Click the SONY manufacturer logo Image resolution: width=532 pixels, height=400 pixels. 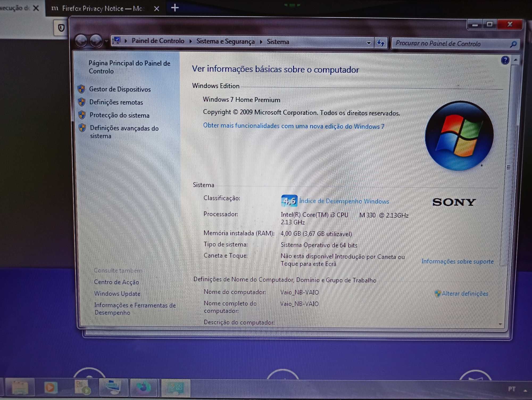454,202
